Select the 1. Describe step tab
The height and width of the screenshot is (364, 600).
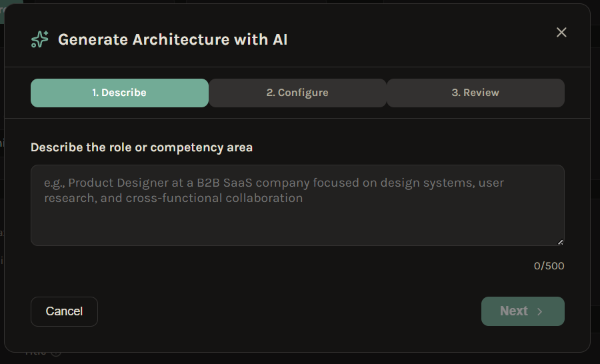[119, 93]
